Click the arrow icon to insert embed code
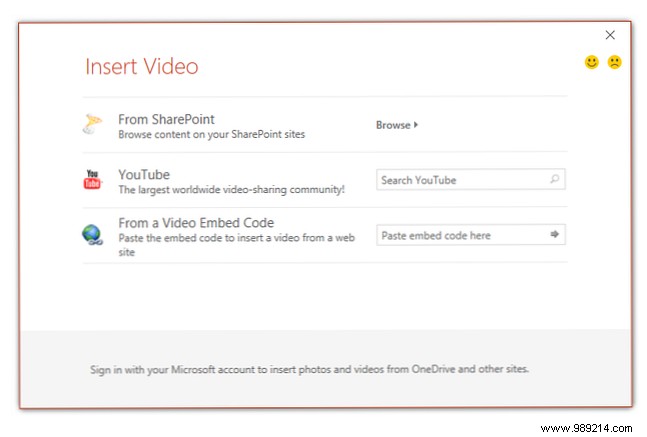 (x=555, y=234)
